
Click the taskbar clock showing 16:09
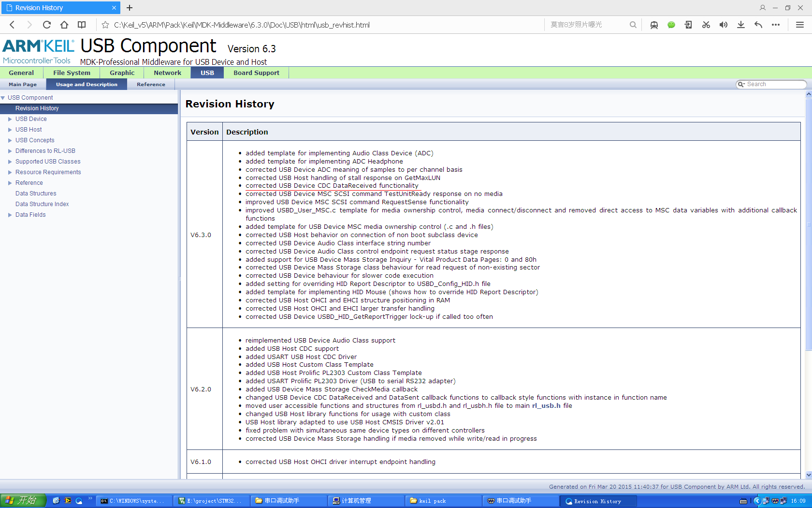[798, 501]
